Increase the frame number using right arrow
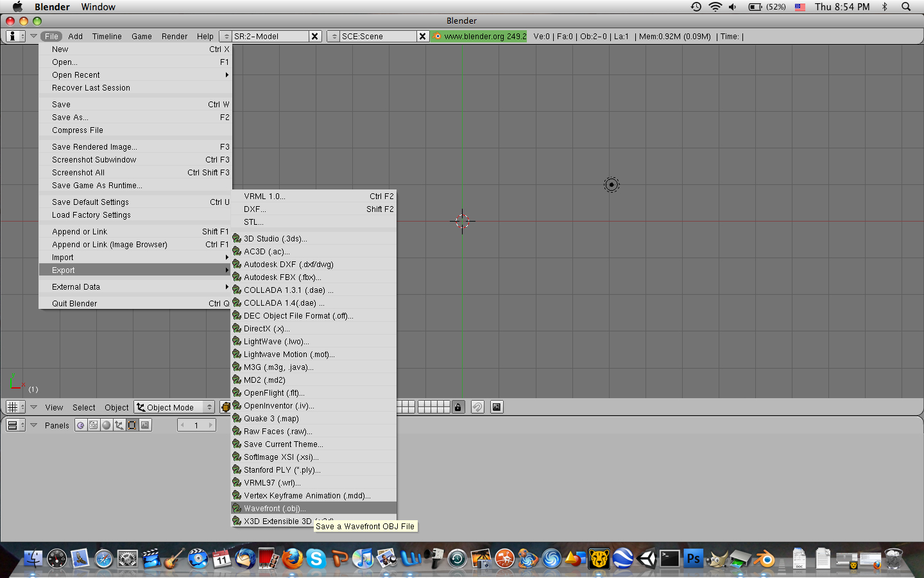Image resolution: width=924 pixels, height=578 pixels. (210, 425)
